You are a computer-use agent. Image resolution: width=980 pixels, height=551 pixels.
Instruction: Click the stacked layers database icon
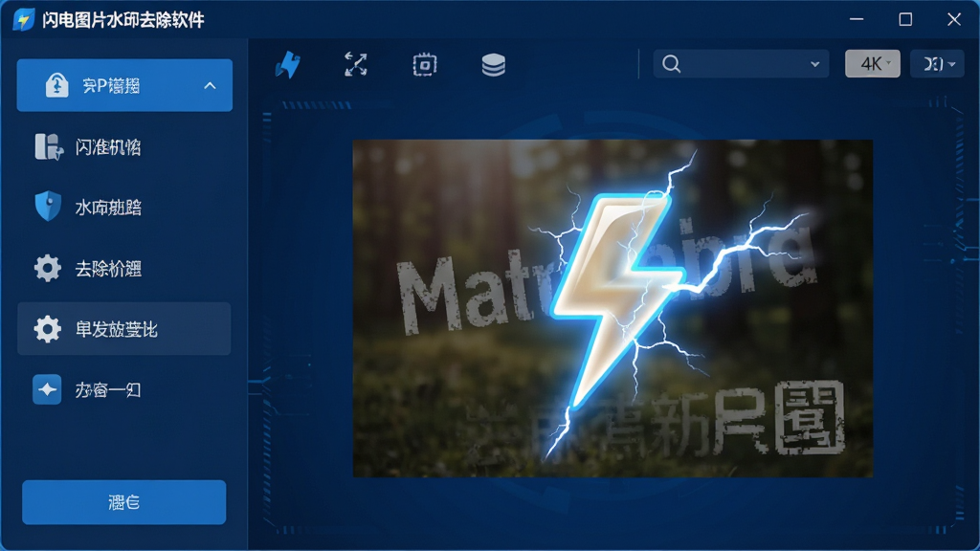point(493,64)
